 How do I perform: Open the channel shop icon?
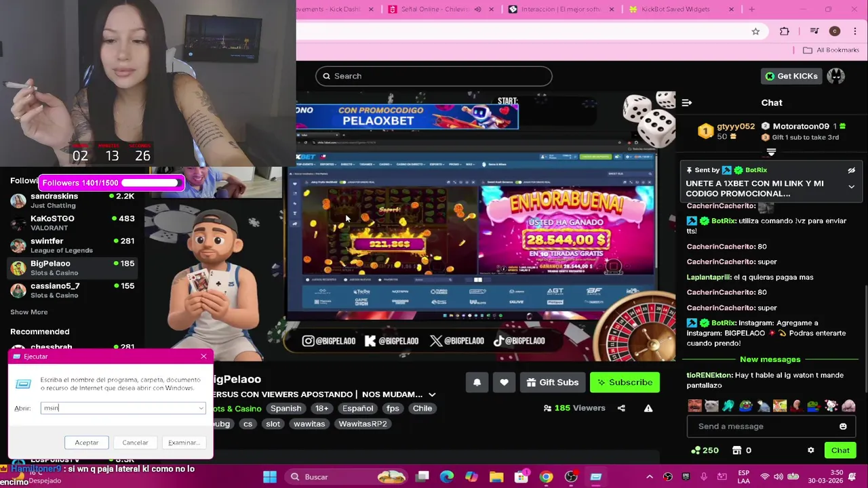coord(737,450)
